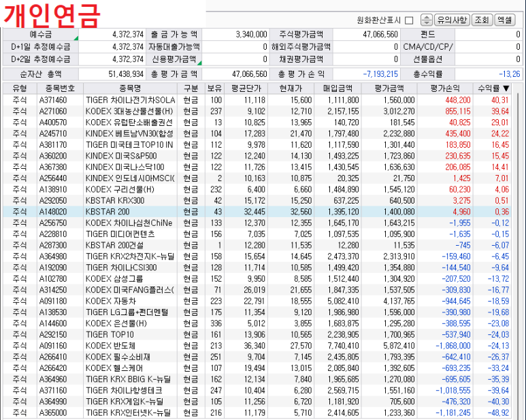526x420 pixels.
Task: Select the TIGER TOP10 row
Action: 257,334
